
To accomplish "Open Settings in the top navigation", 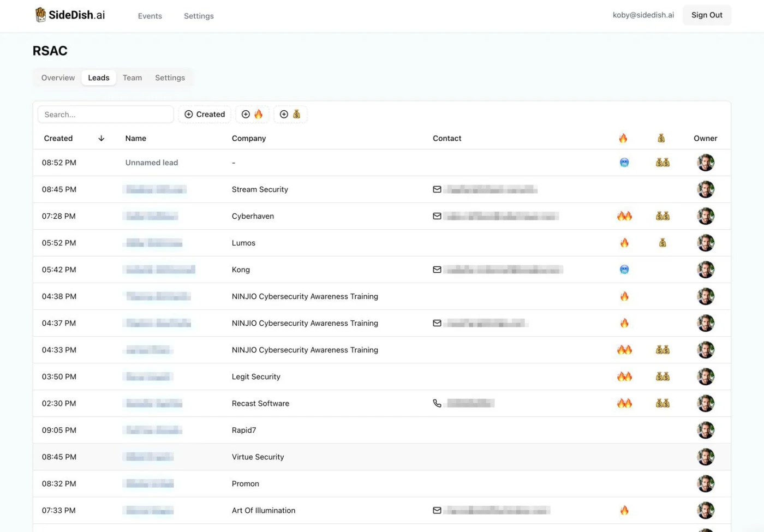I will [199, 16].
